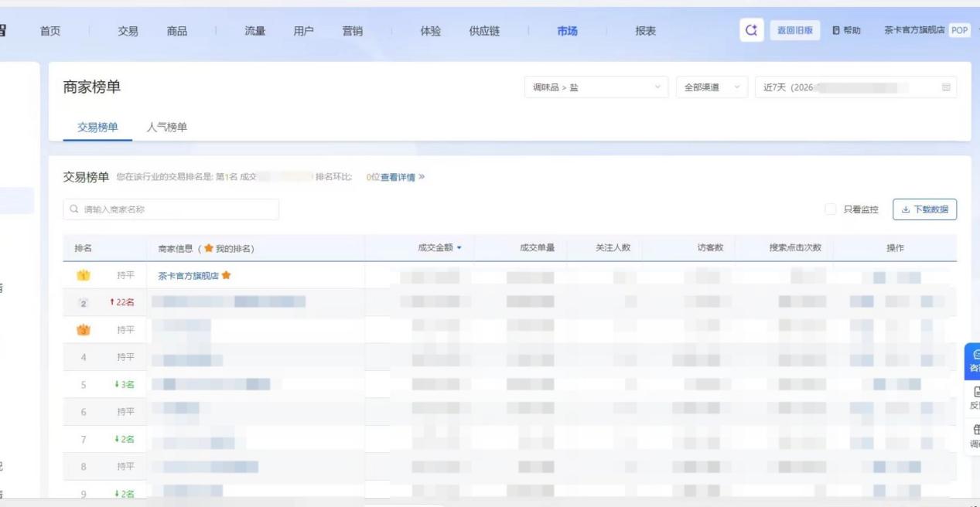This screenshot has width=980, height=507.
Task: Open the AI assistant sparkle icon
Action: (x=751, y=30)
